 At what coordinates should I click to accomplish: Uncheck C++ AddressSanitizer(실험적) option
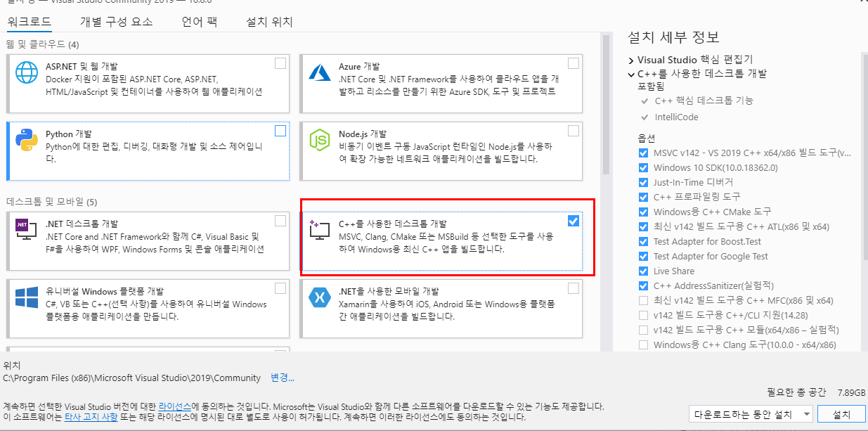click(x=643, y=285)
